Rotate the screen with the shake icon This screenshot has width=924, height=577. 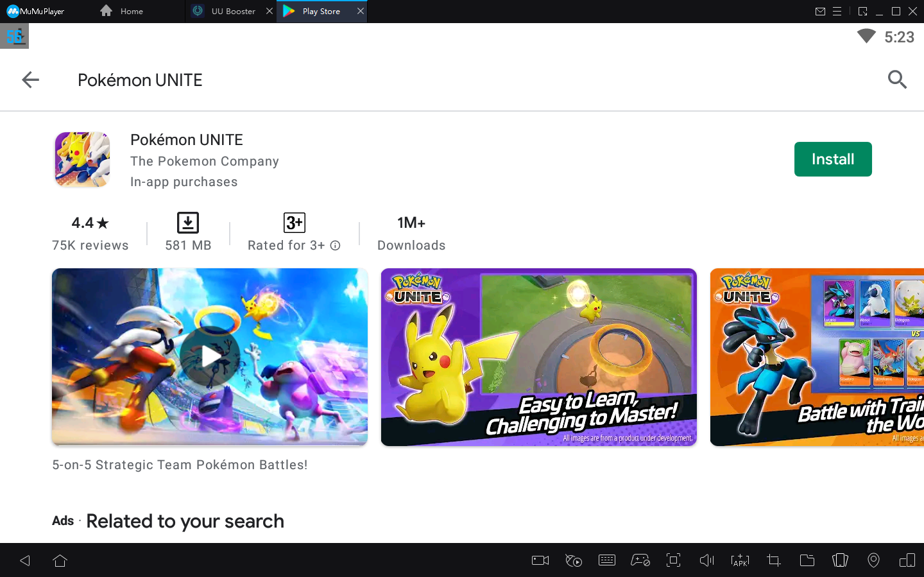coord(840,560)
